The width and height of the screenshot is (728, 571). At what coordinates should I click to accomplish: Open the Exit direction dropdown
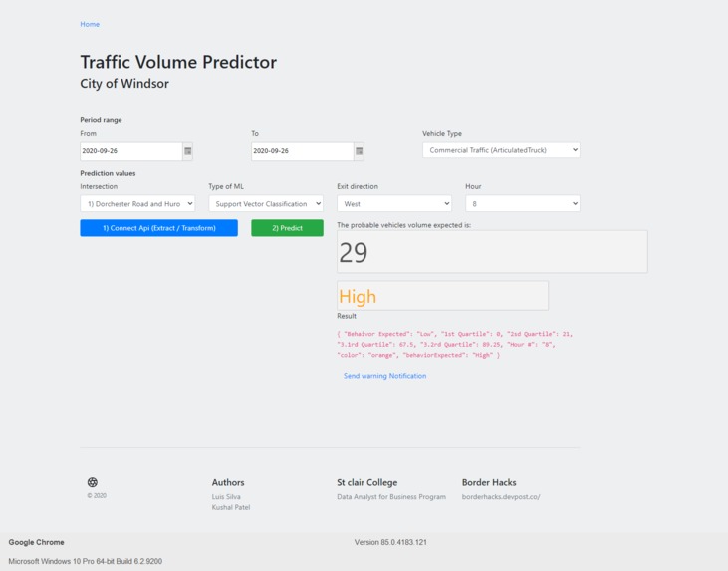click(x=394, y=203)
